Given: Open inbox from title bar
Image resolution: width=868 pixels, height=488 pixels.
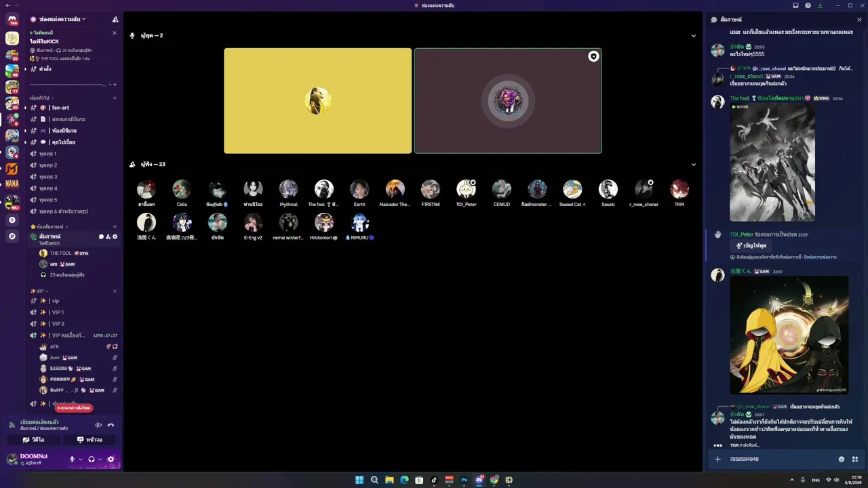Looking at the screenshot, I should pyautogui.click(x=796, y=5).
